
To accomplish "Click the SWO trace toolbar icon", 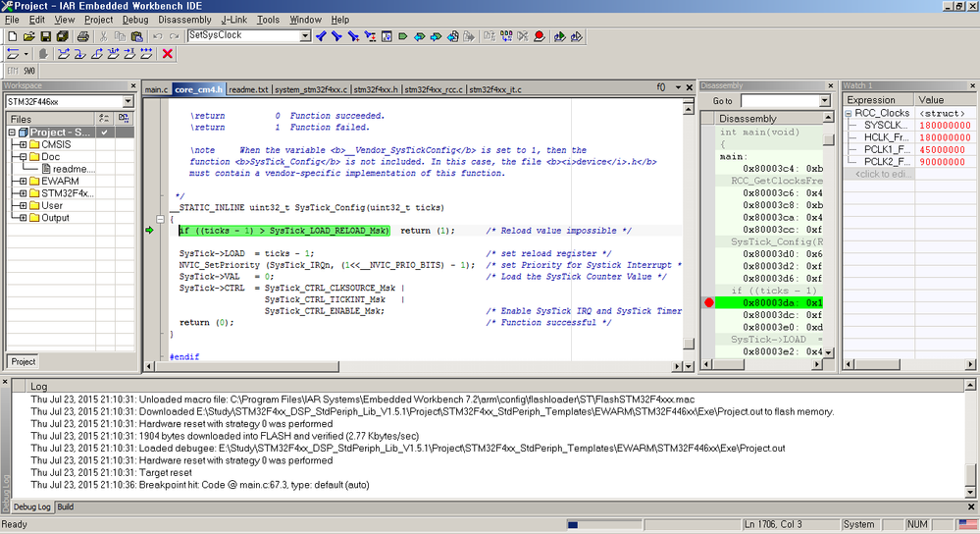I will point(29,71).
